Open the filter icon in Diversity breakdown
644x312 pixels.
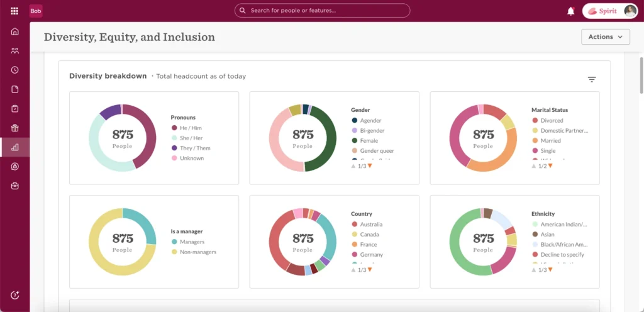(x=591, y=79)
